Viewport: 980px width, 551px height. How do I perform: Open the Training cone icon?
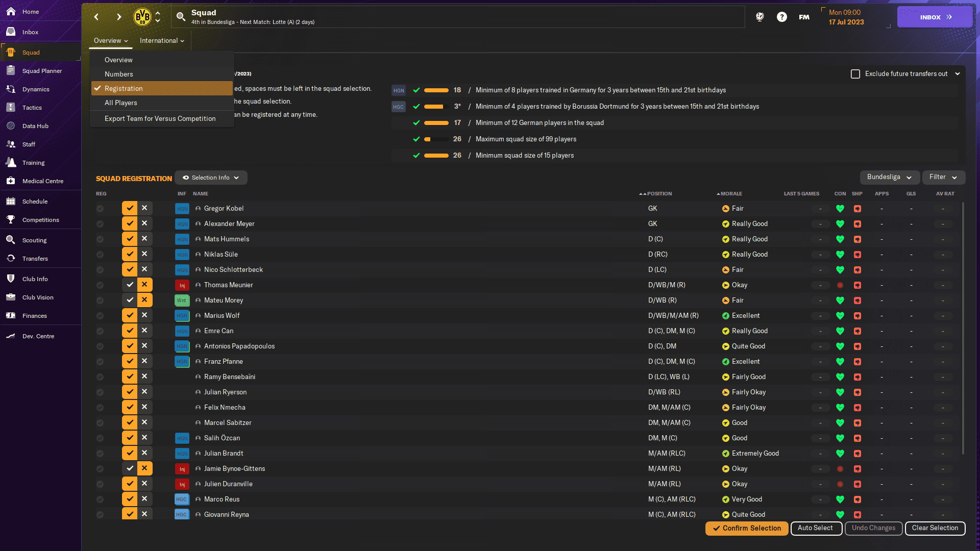click(x=11, y=162)
